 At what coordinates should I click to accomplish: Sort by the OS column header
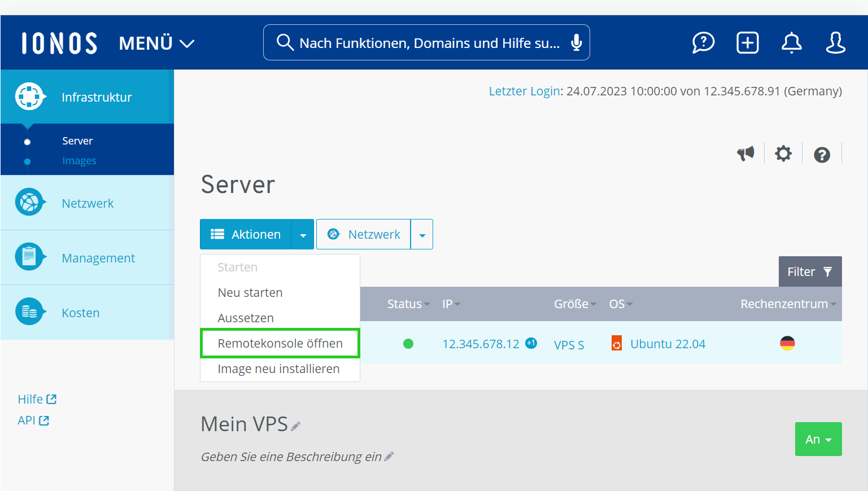pos(621,304)
